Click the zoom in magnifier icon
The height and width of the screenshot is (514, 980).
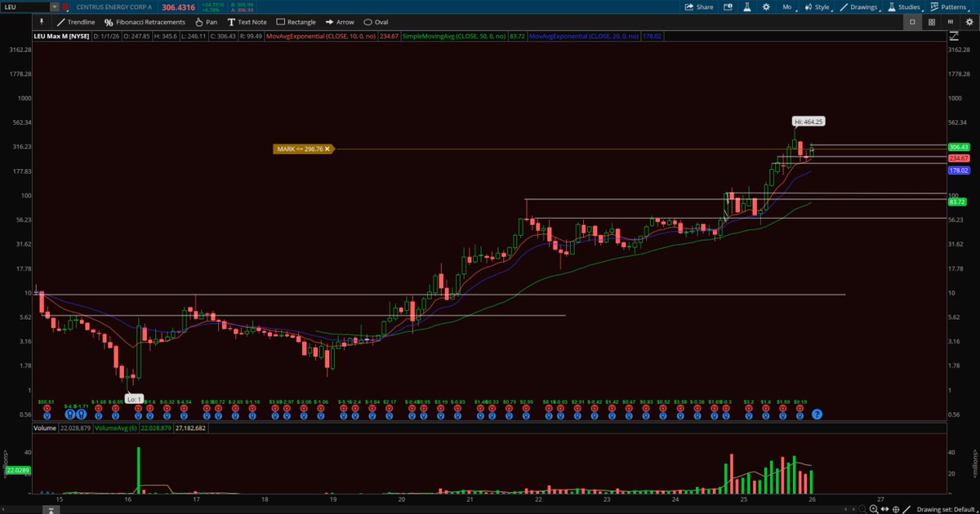tap(875, 508)
